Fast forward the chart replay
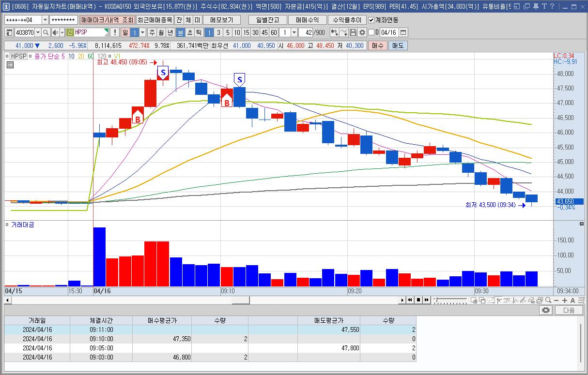Viewport: 588px width, 375px height. [427, 300]
